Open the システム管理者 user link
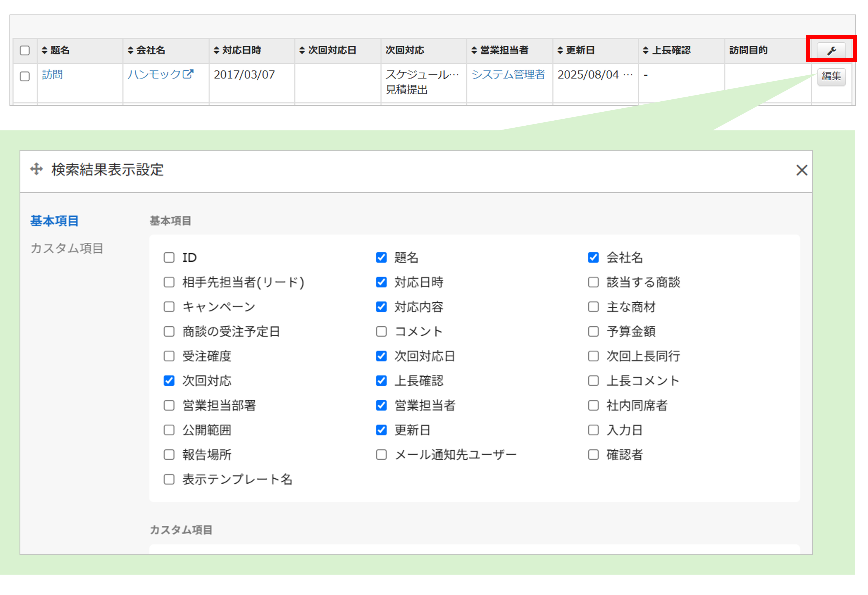 point(508,74)
